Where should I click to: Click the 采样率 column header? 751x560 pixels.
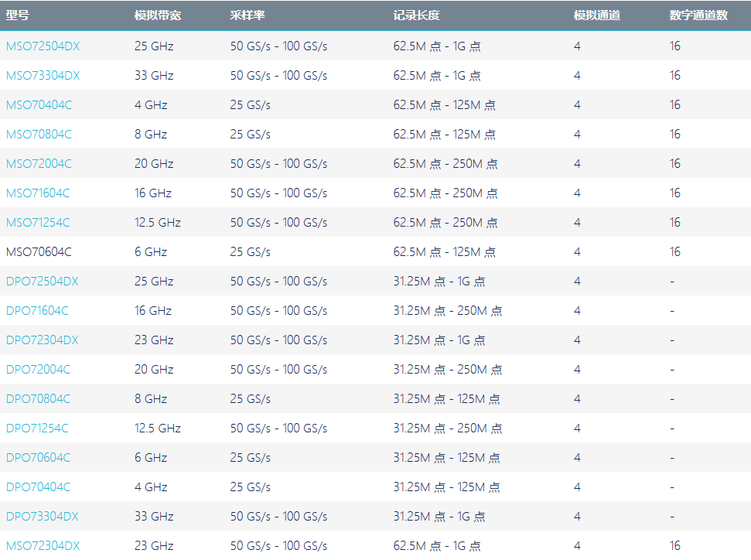[247, 15]
